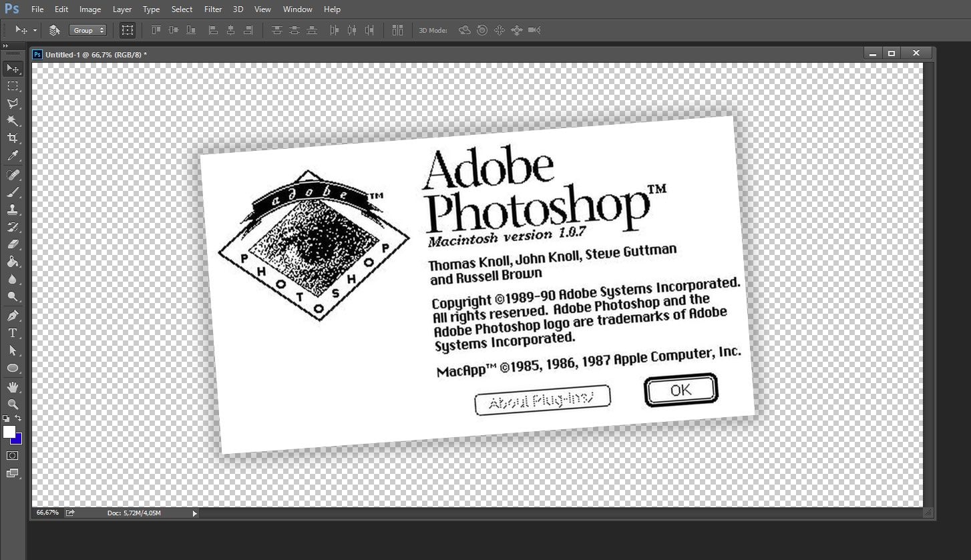
Task: Open the Group auto-select dropdown
Action: [87, 30]
